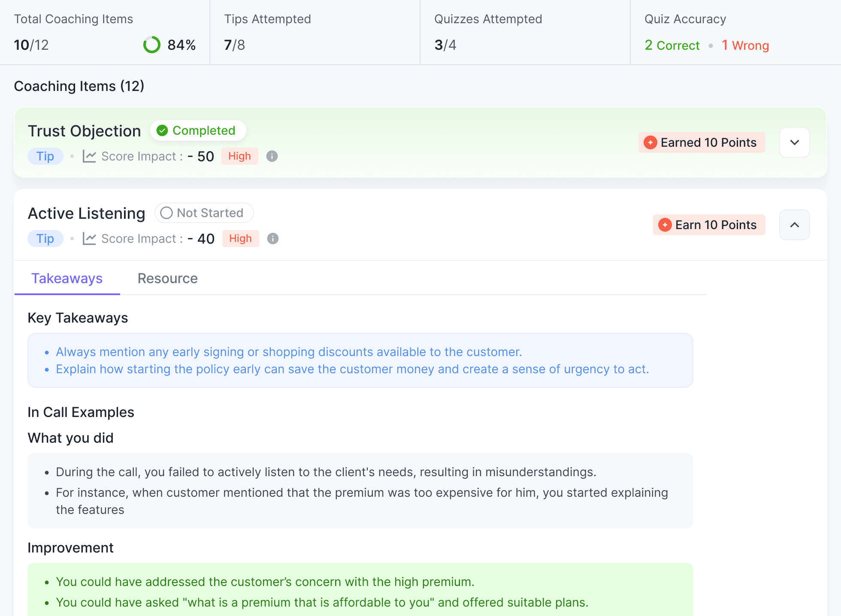Click the Completed status pill
Screen dimensions: 841x616
[198, 130]
